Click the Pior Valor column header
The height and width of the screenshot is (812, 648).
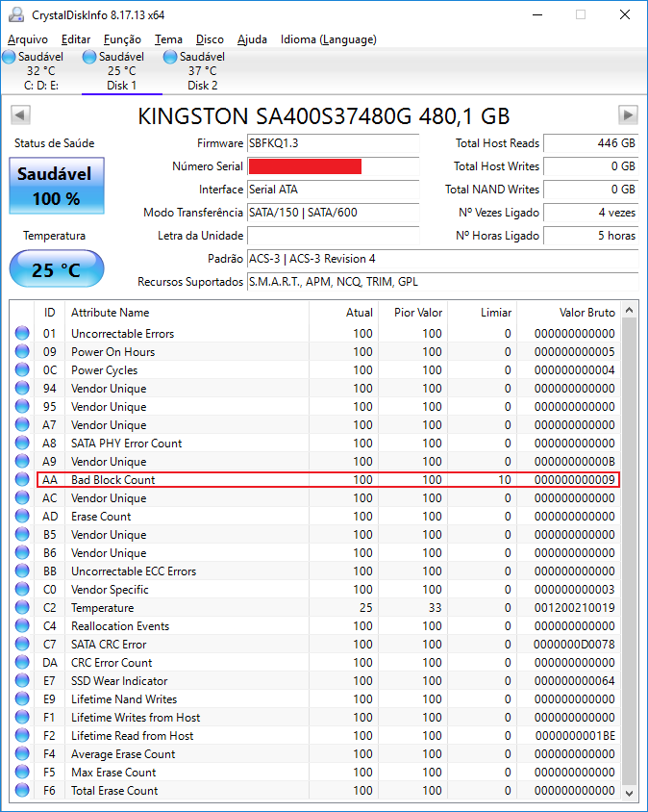pyautogui.click(x=413, y=313)
